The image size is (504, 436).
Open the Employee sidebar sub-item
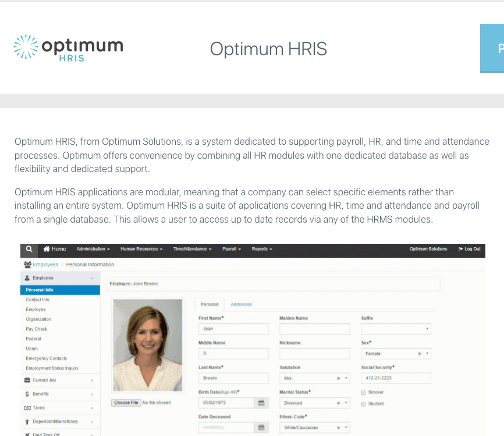pyautogui.click(x=36, y=309)
